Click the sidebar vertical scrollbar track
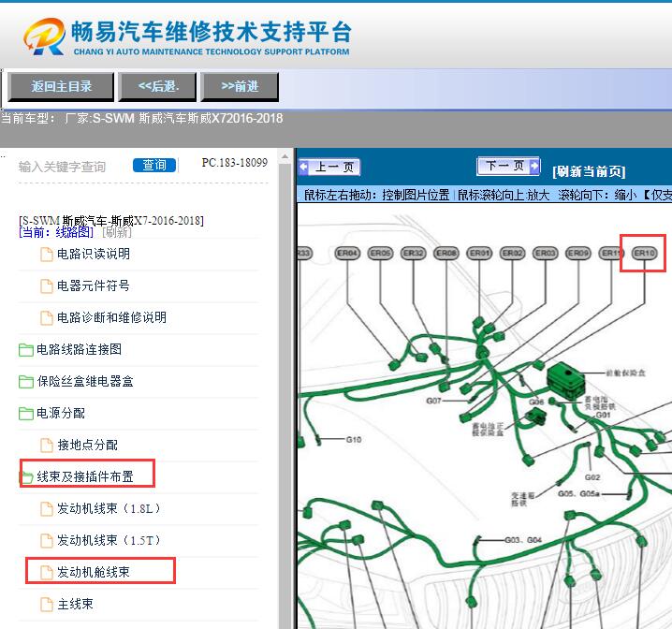This screenshot has width=672, height=629. point(285,396)
